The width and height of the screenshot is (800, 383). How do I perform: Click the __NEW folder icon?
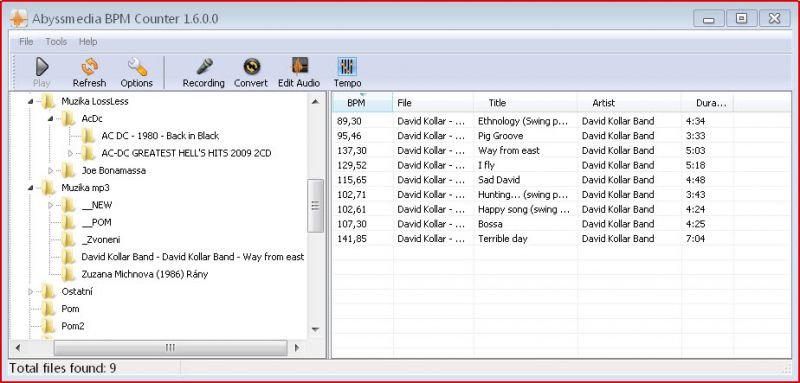tap(68, 205)
